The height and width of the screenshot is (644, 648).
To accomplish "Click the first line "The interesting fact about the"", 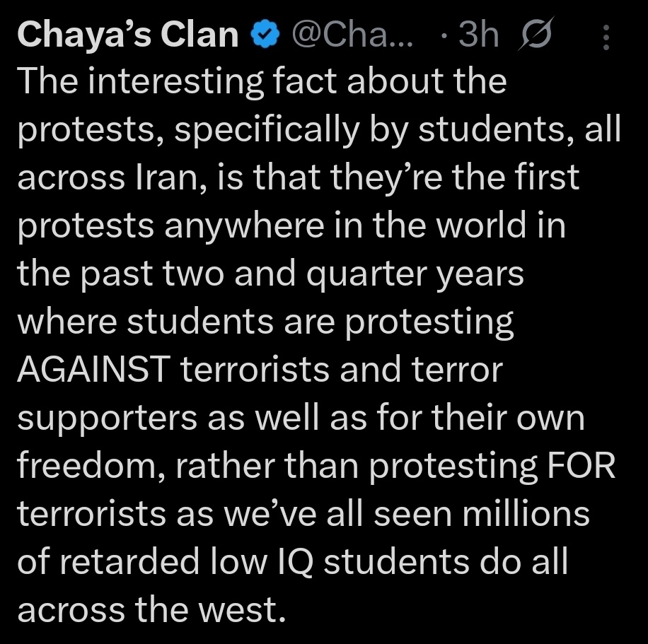I will tap(262, 81).
